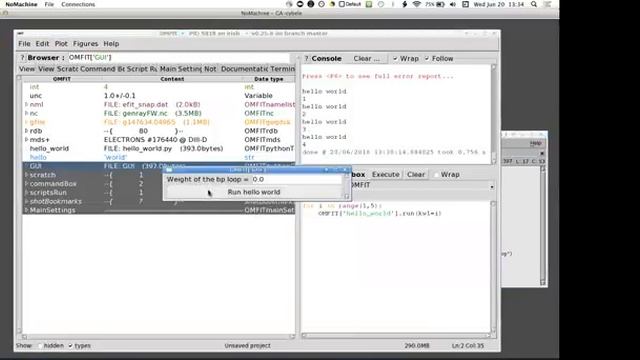Click the Spotlight search icon

point(534,4)
